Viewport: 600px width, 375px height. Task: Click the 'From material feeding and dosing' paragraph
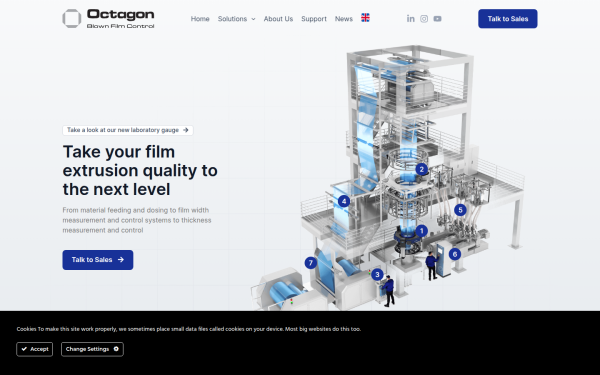[137, 220]
